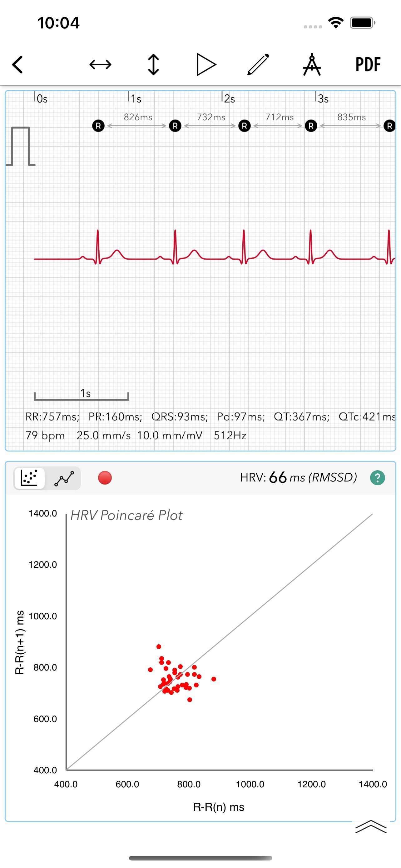This screenshot has height=868, width=401.
Task: Select R marker between 732ms and 712ms
Action: coord(245,126)
